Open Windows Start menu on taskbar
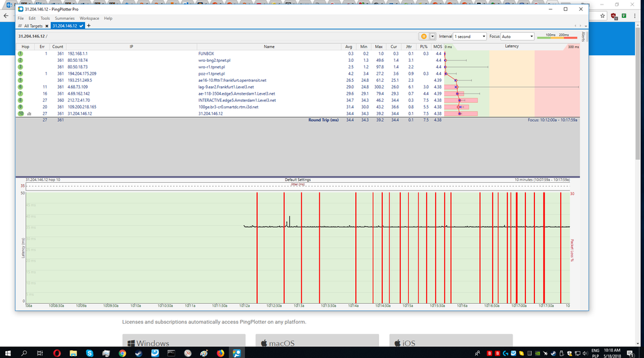This screenshot has height=358, width=644. coord(7,353)
